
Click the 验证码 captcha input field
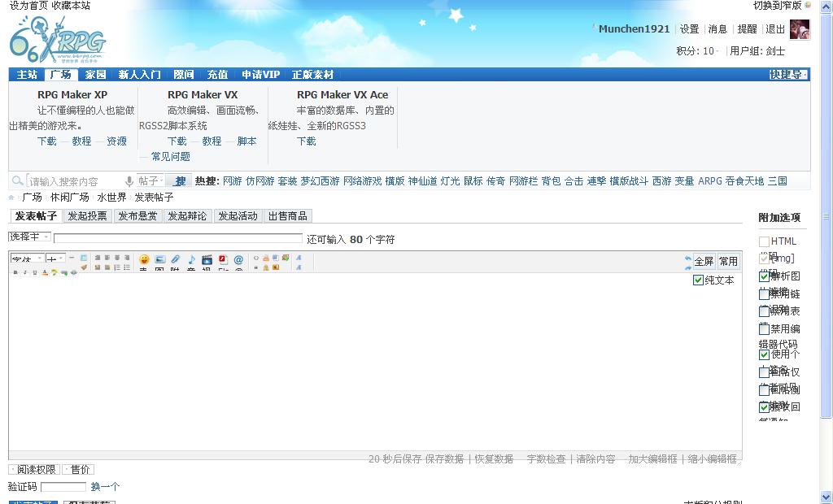point(63,486)
